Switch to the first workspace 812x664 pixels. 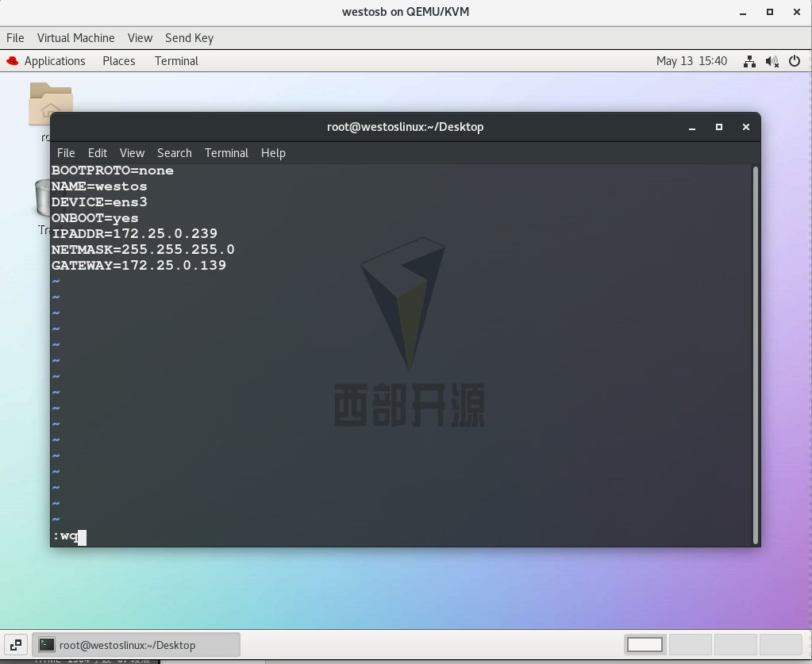coord(645,645)
